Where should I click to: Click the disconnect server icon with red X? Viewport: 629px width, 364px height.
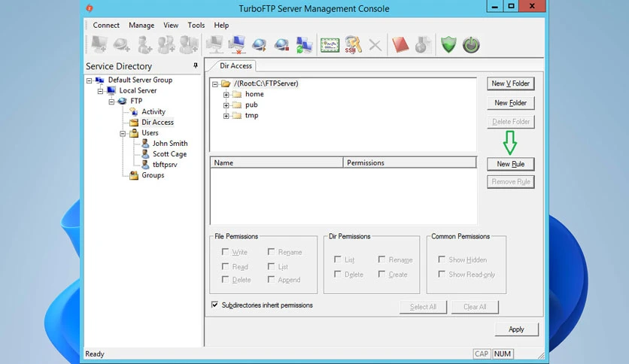pyautogui.click(x=237, y=44)
